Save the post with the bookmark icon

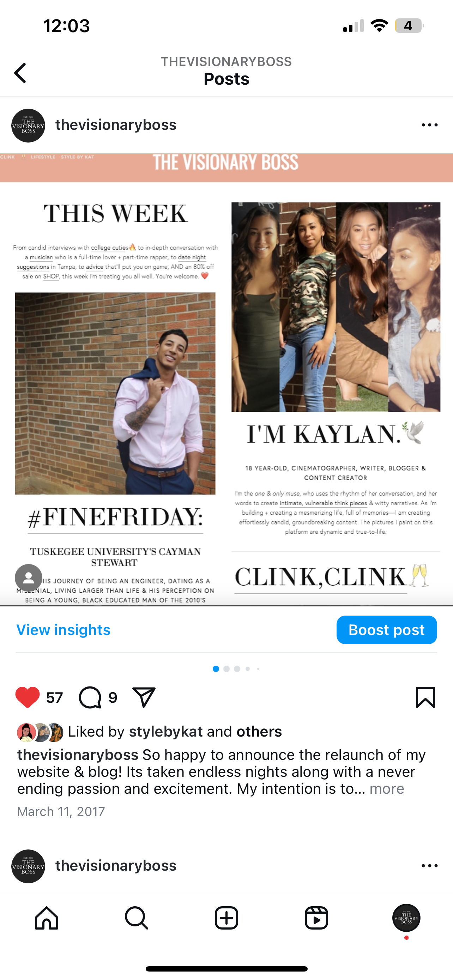click(425, 697)
